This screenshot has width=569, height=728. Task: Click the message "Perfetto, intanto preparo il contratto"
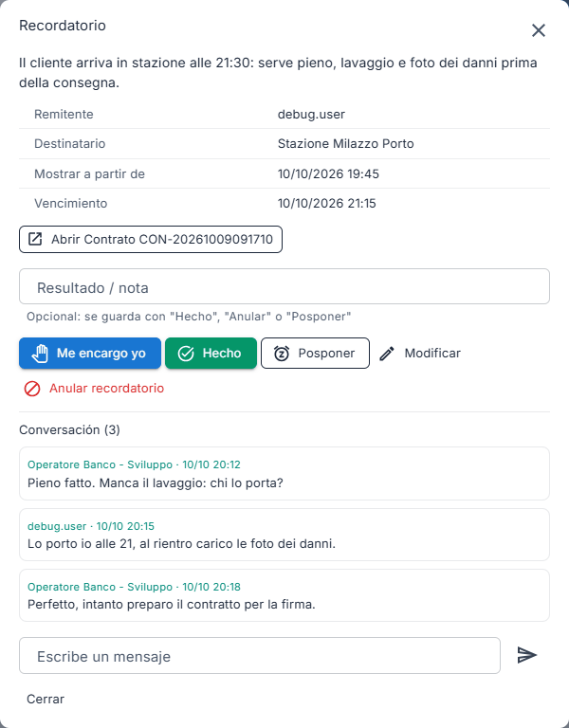point(172,604)
